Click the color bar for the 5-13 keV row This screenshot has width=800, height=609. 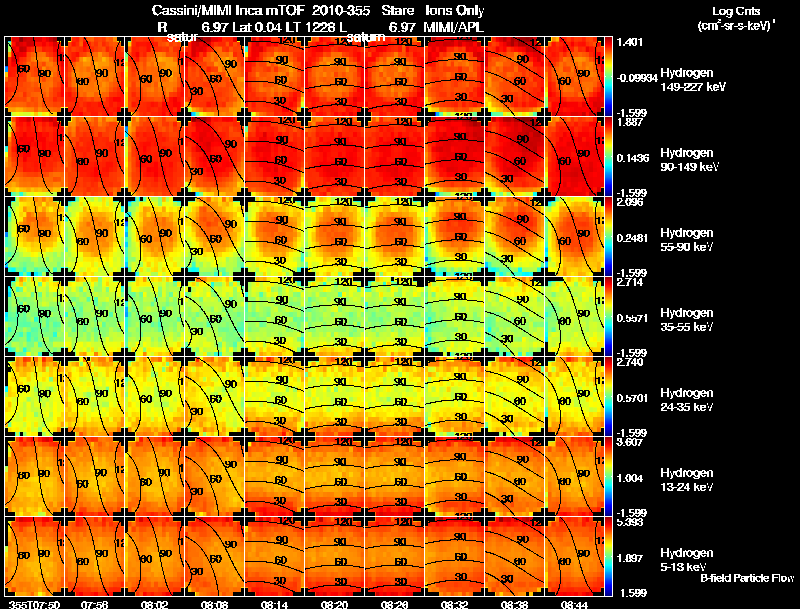pos(608,557)
